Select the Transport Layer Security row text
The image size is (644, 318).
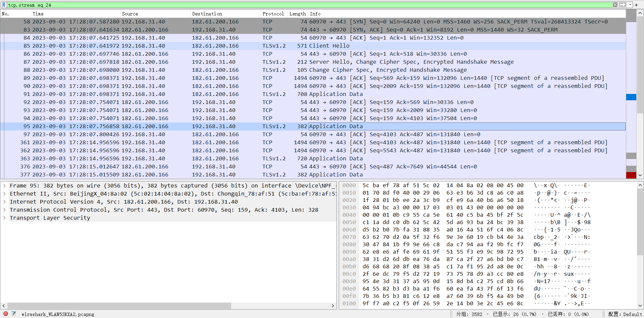pyautogui.click(x=50, y=218)
